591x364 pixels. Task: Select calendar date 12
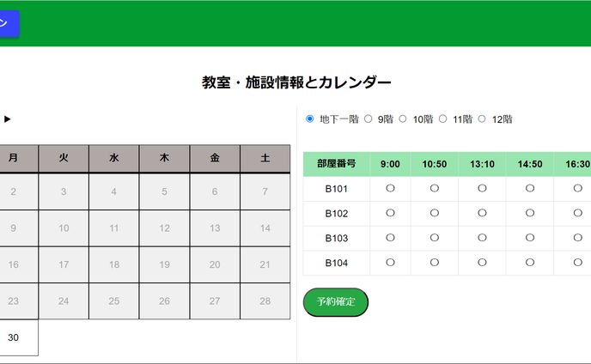[164, 228]
